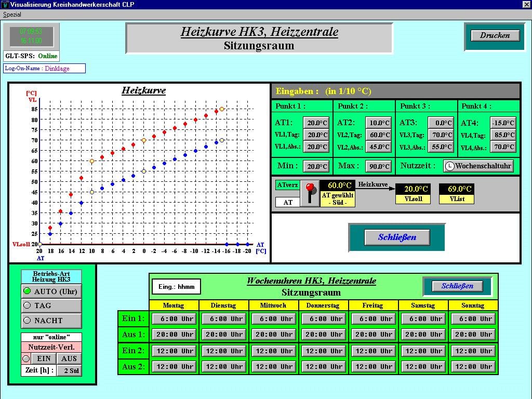This screenshot has height=399, width=532.
Task: Click the clock icon on Wochenschaltuhr
Action: [x=450, y=166]
